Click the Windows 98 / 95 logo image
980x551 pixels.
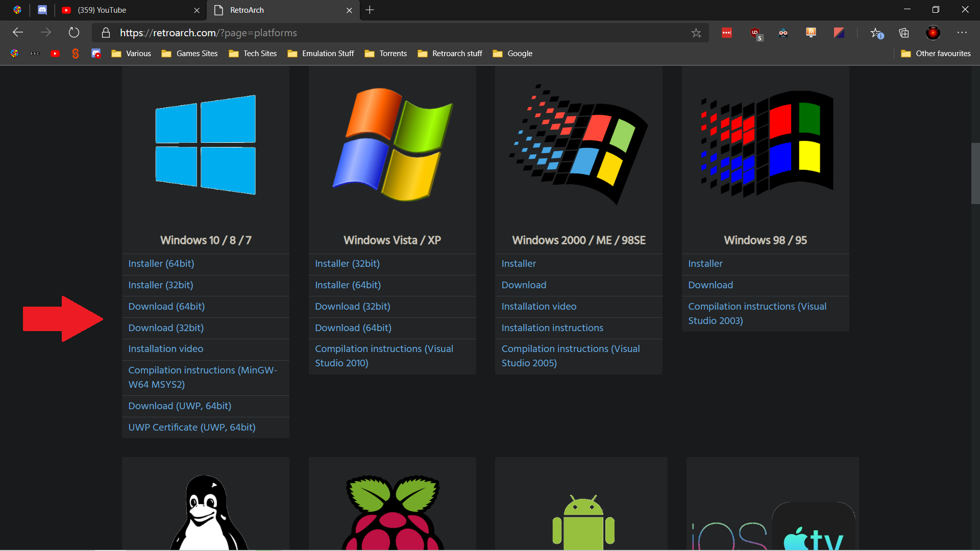[766, 144]
